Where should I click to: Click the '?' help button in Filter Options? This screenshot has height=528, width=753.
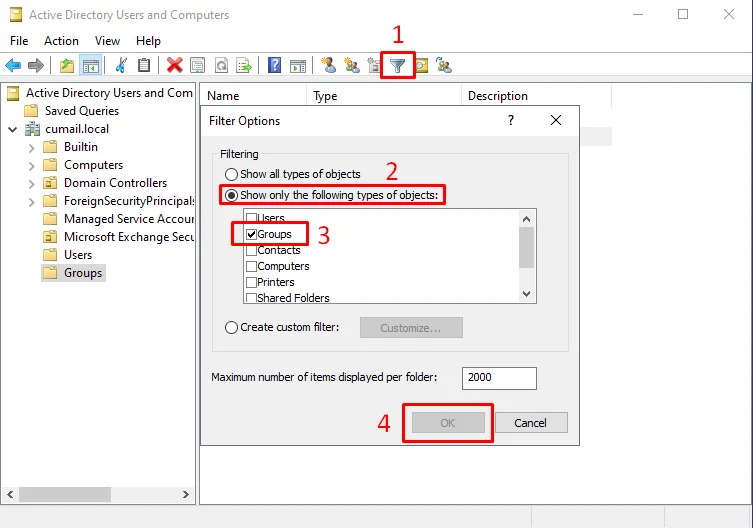point(511,120)
